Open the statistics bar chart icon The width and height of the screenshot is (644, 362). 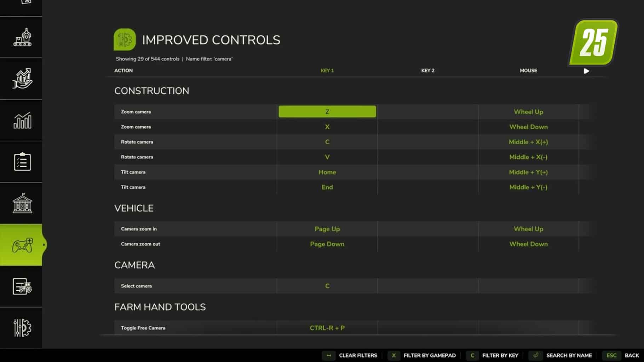[x=22, y=120]
